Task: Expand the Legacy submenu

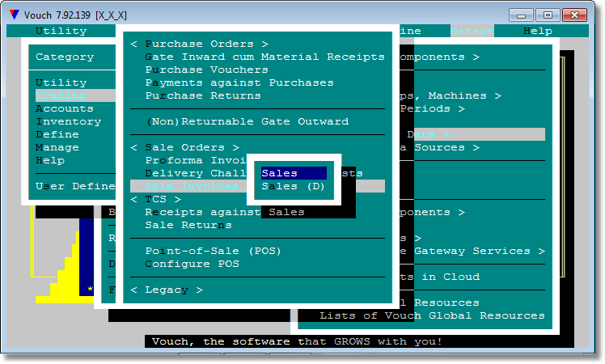Action: 167,290
